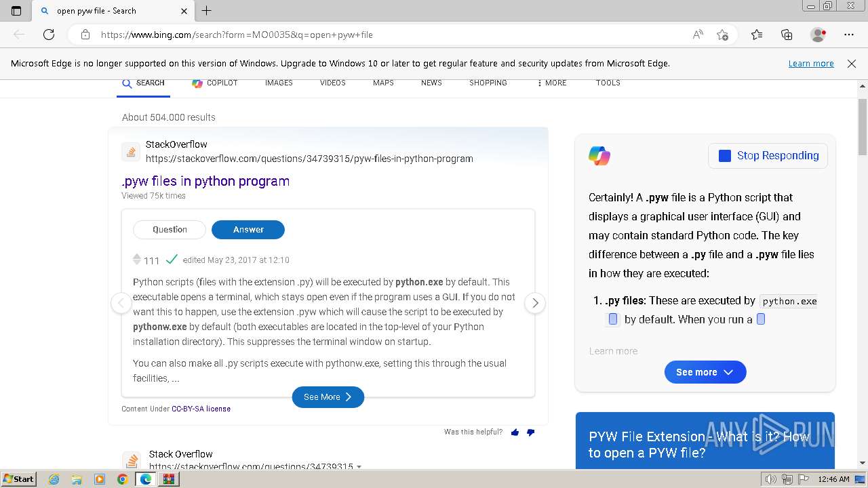Expand the answer with See More
This screenshot has height=488, width=868.
tap(328, 397)
